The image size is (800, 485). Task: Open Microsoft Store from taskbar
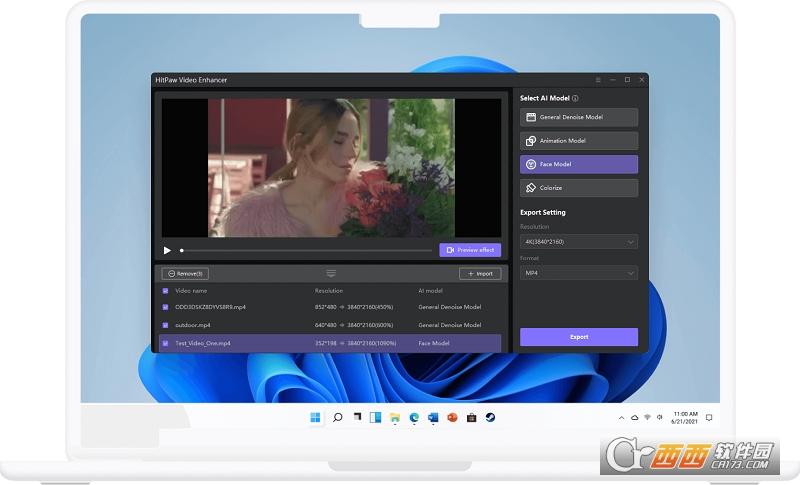(x=471, y=418)
